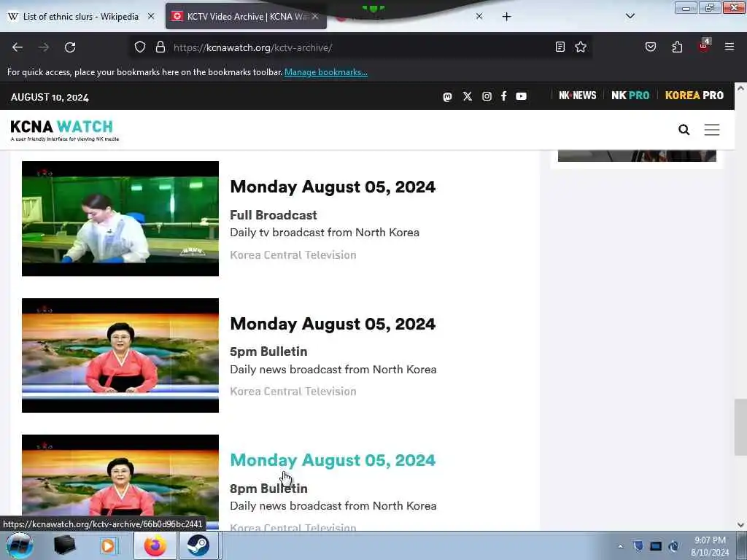Open the Firefox Extensions menu icon

677,47
